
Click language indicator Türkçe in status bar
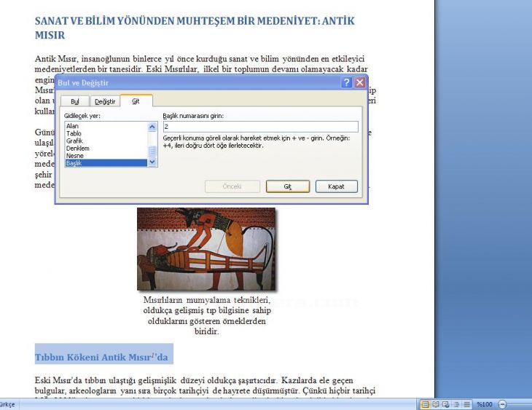tap(7, 404)
